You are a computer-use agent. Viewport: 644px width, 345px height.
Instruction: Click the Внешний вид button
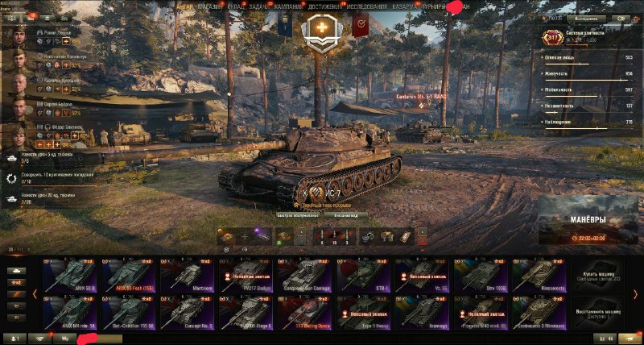(x=345, y=214)
